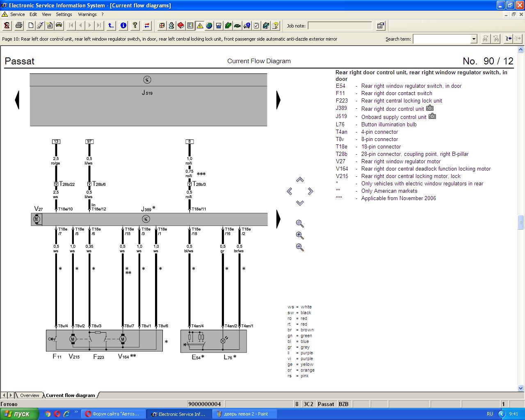Click the blank new document icon
Screen dimensions: 525x420
point(31,25)
